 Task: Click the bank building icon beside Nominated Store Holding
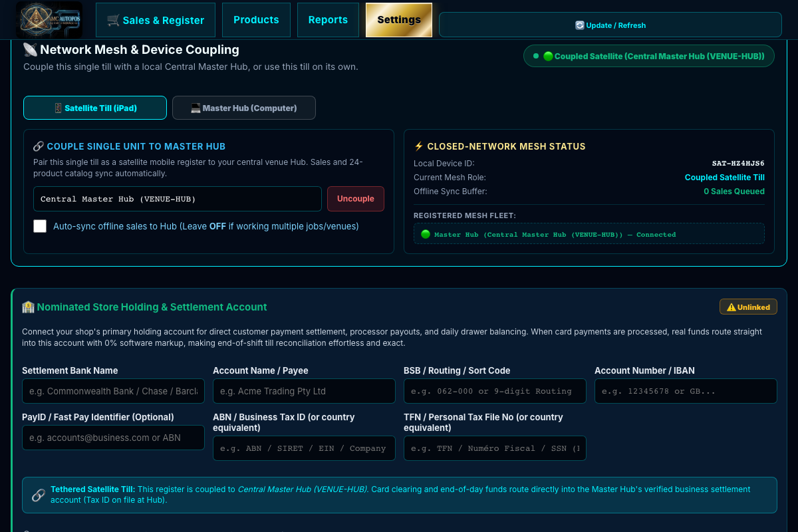coord(29,307)
